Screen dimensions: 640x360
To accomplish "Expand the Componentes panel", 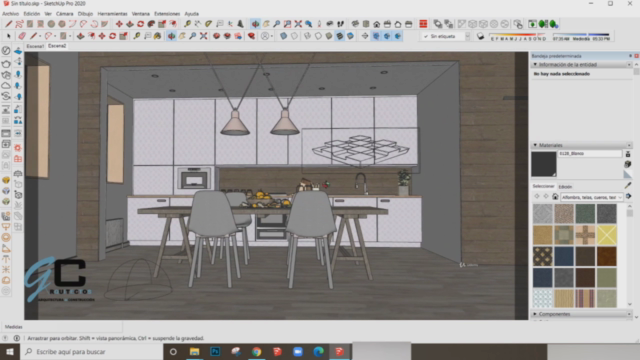I will coord(535,314).
